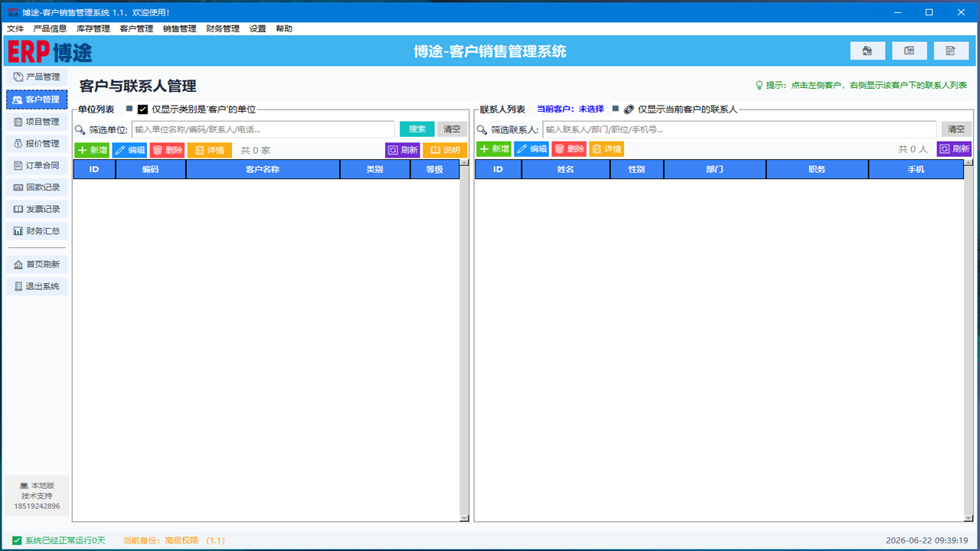Open 产品管理 in the sidebar

click(37, 77)
